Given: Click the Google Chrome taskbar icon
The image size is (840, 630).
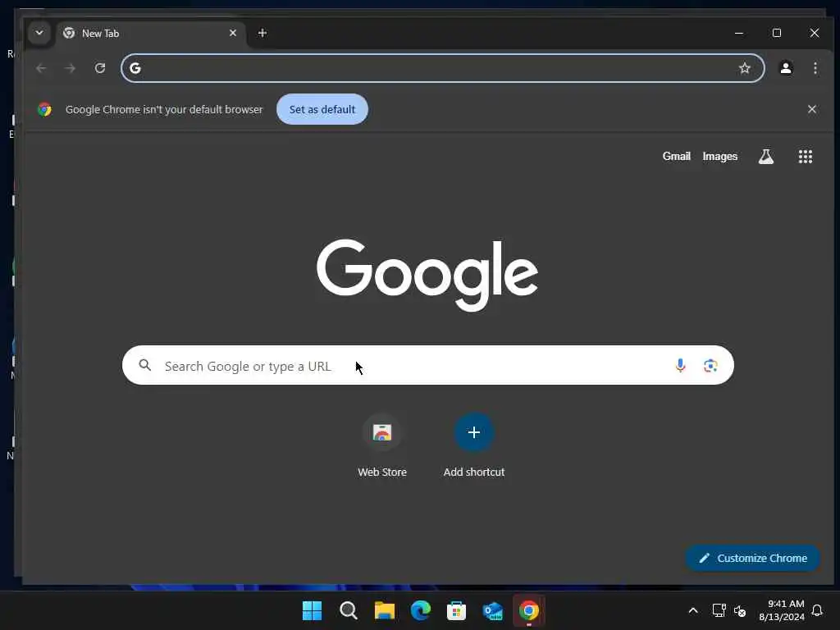Looking at the screenshot, I should tap(529, 610).
